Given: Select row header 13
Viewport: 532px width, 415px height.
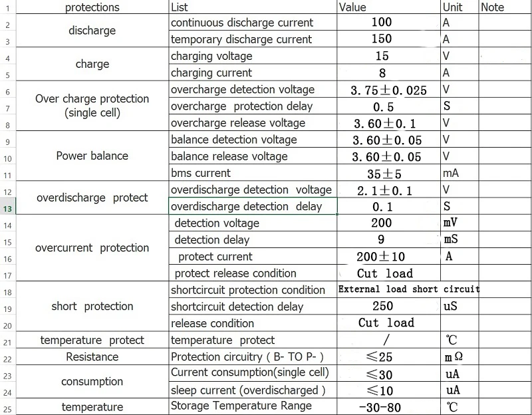Looking at the screenshot, I should click(x=8, y=206).
